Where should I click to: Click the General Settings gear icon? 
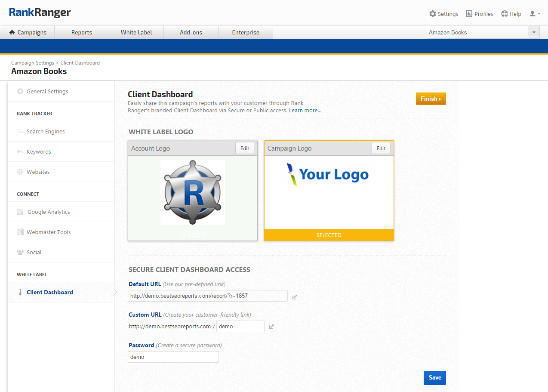click(20, 91)
